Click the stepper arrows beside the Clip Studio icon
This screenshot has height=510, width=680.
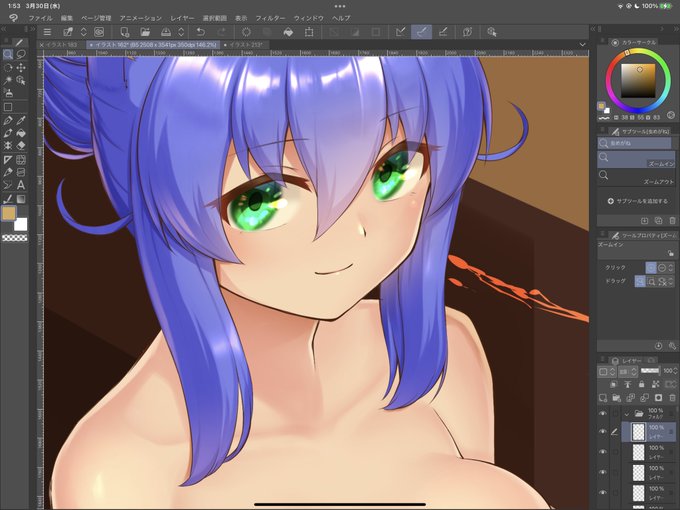[84, 32]
